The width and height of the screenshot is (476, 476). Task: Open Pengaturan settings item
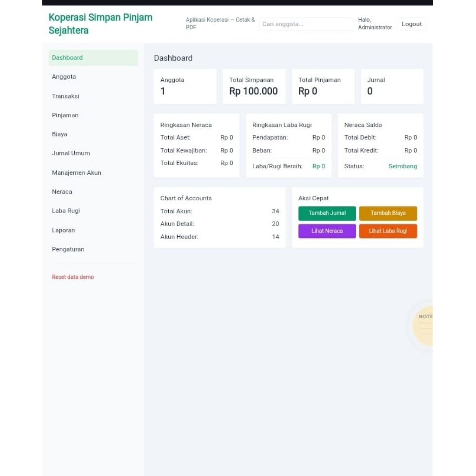93,249
